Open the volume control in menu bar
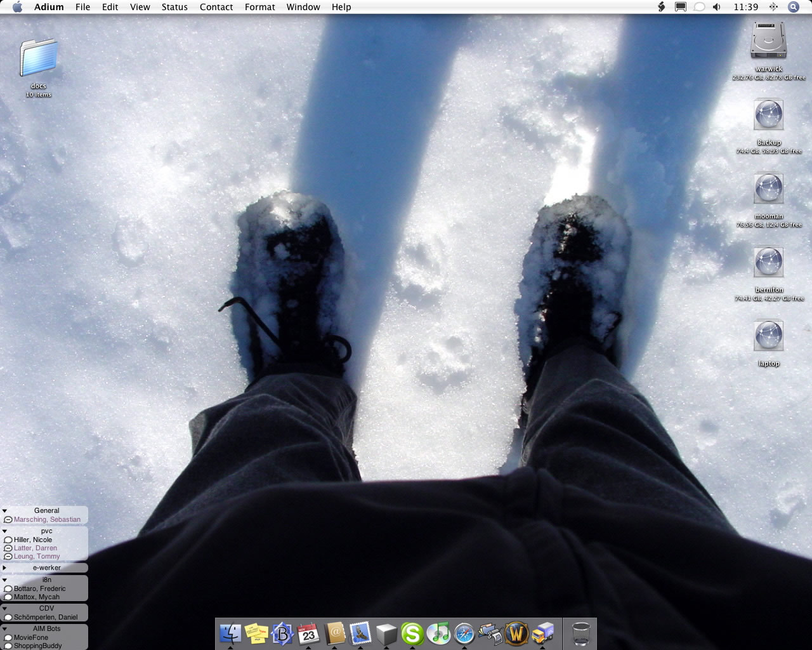 coord(717,7)
